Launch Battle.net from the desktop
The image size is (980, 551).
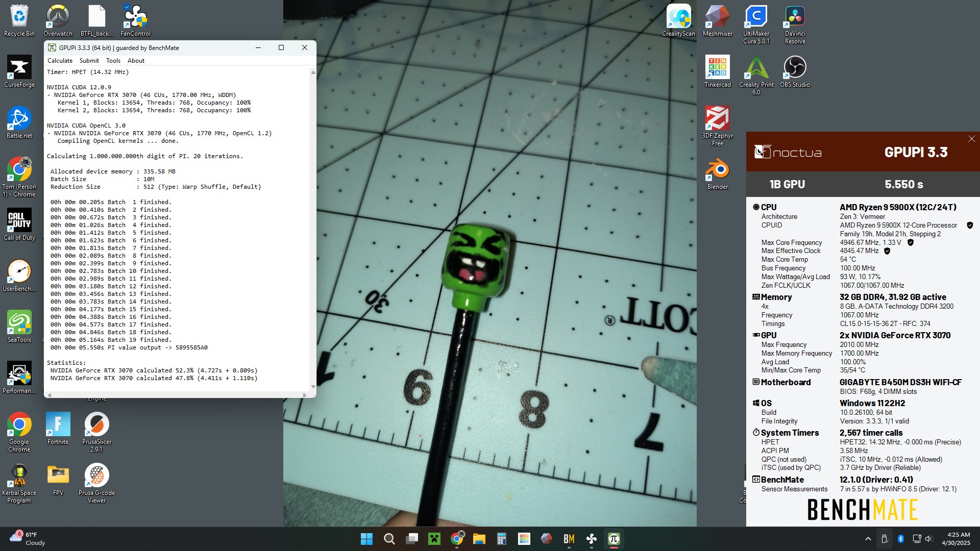[19, 122]
